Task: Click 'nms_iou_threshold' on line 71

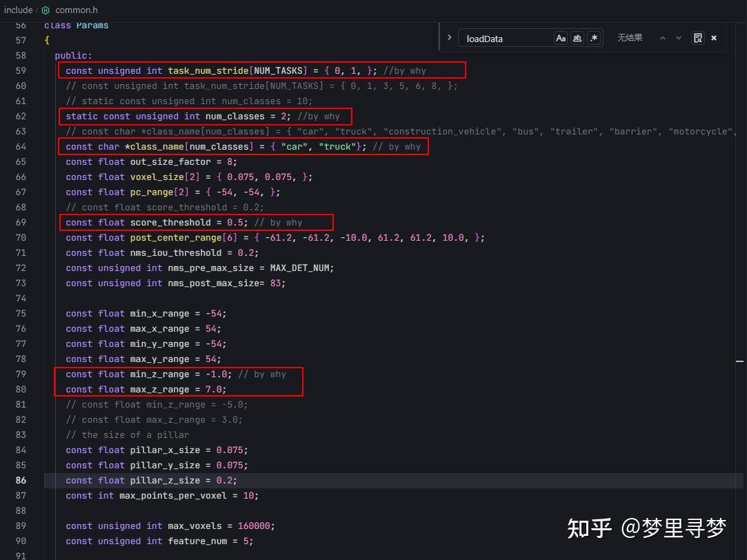Action: pyautogui.click(x=176, y=253)
